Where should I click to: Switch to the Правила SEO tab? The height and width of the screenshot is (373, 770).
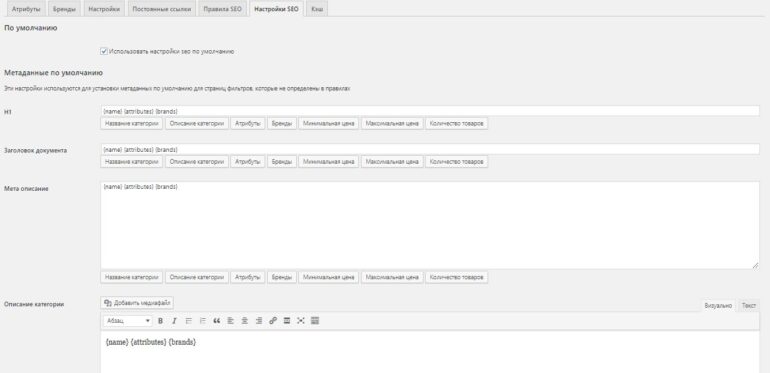[x=222, y=9]
